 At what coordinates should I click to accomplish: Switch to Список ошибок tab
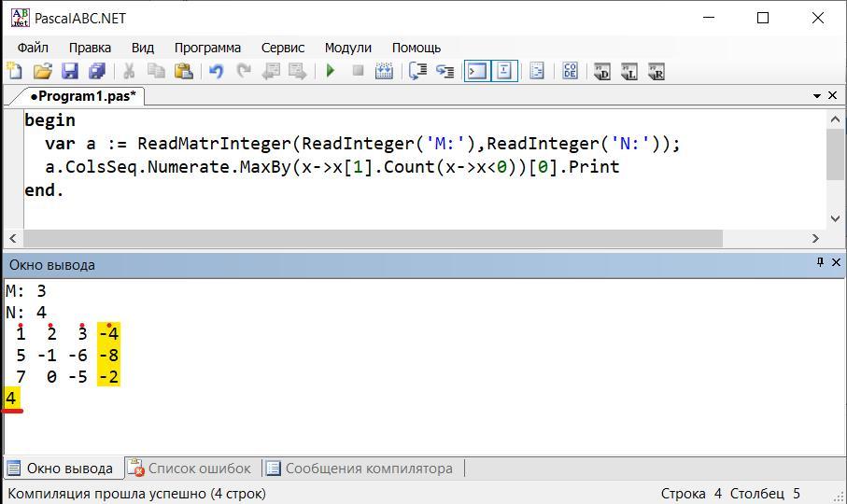pos(198,469)
